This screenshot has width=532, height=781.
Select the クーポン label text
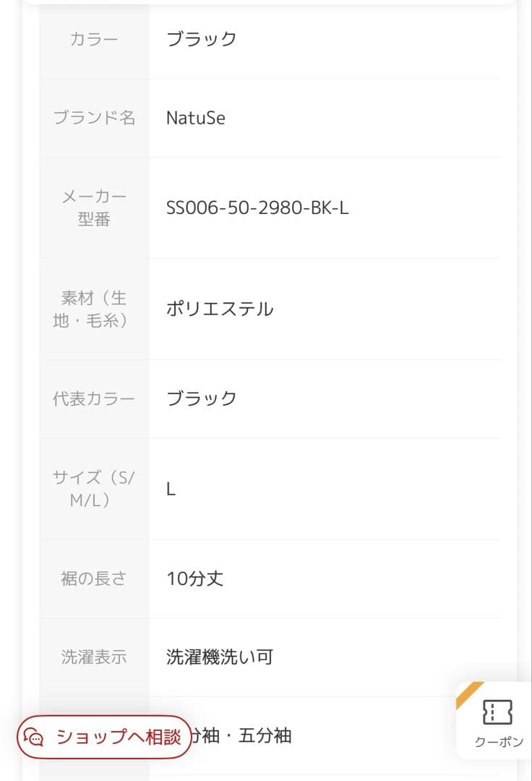[x=499, y=742]
